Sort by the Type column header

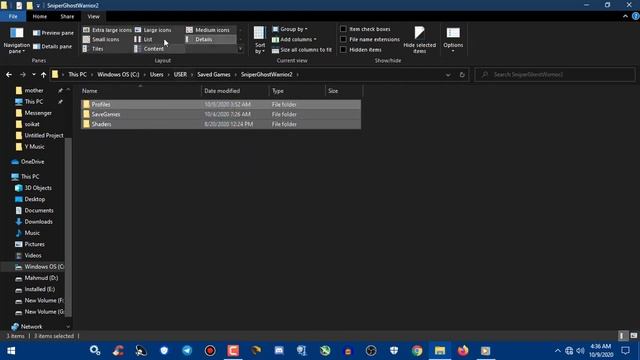(297, 91)
